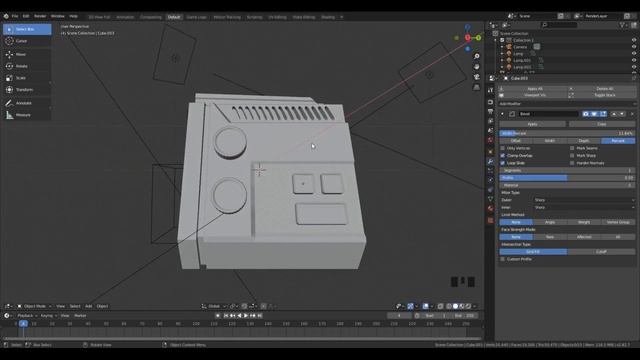Screen dimensions: 640x360
Task: Open the Tool properties tab icon
Action: 491,90
